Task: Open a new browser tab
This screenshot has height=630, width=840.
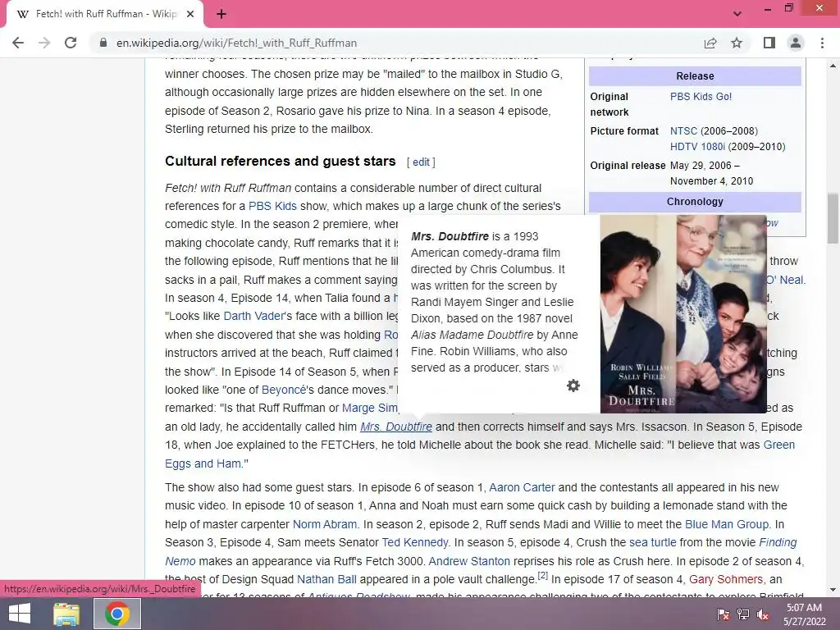Action: coord(221,14)
